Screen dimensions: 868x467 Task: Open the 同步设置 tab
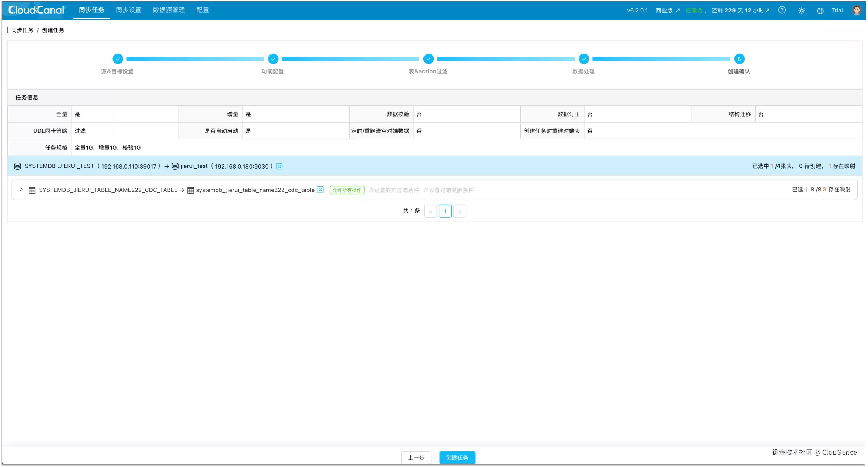128,10
